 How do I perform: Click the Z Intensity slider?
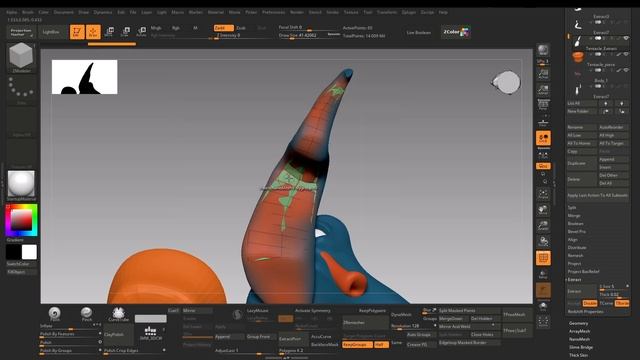click(x=242, y=36)
